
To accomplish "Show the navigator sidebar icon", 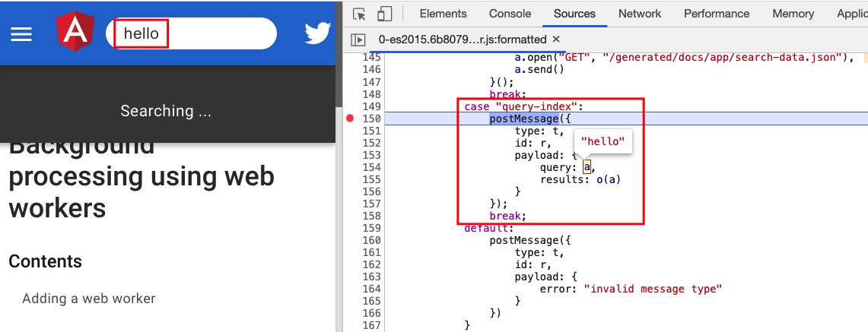I will coord(359,40).
